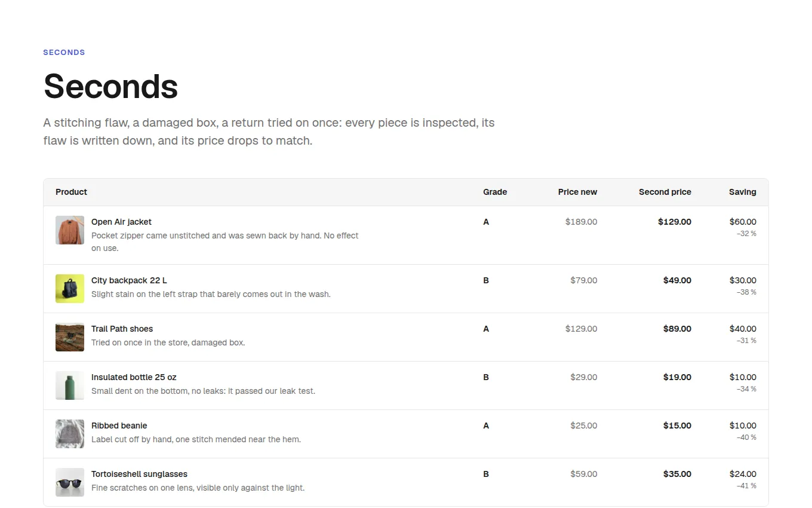Image resolution: width=812 pixels, height=508 pixels.
Task: Select the Trail Path shoes thumbnail
Action: coord(70,337)
